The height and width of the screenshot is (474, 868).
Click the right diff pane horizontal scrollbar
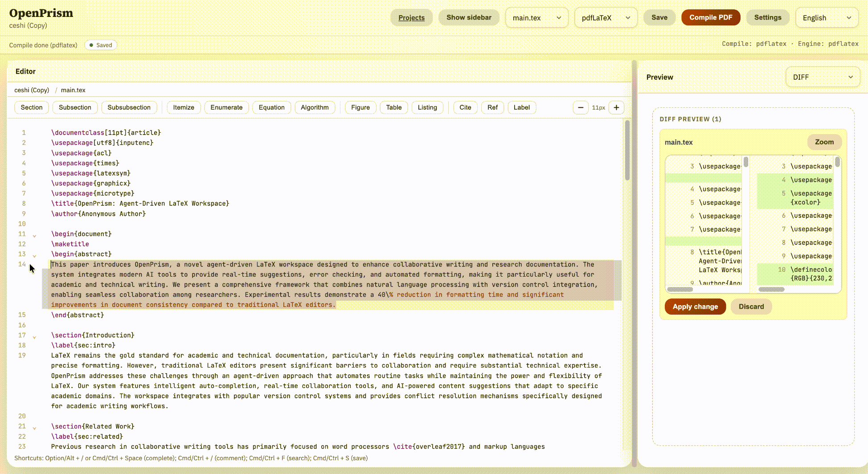pyautogui.click(x=771, y=290)
